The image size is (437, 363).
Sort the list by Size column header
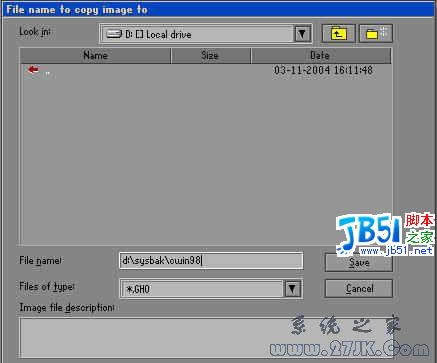[x=210, y=55]
